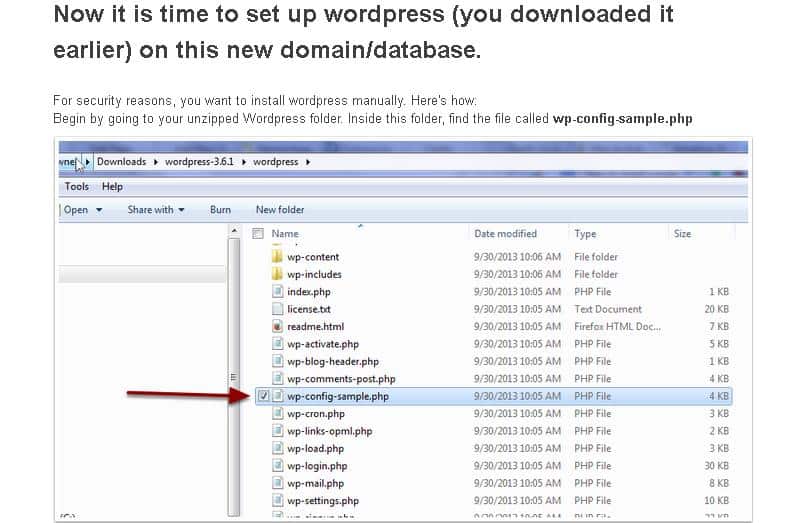Expand the Share with dropdown arrow
This screenshot has width=801, height=523.
pos(181,210)
